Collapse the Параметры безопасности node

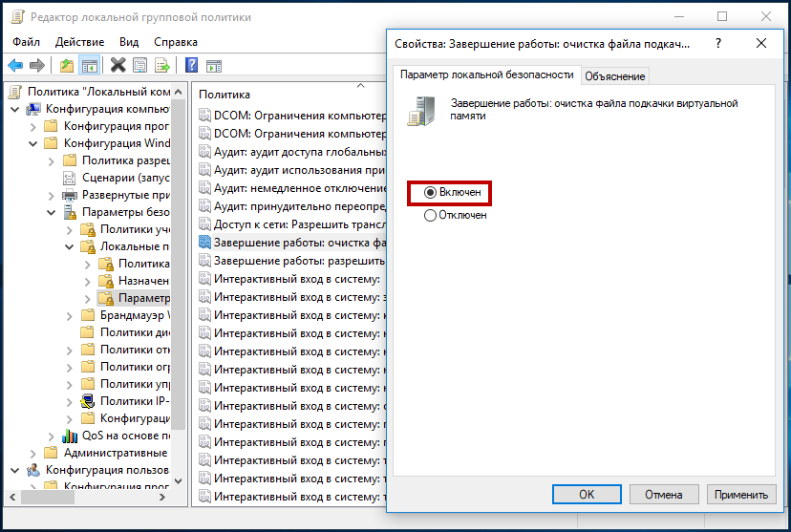click(x=52, y=212)
